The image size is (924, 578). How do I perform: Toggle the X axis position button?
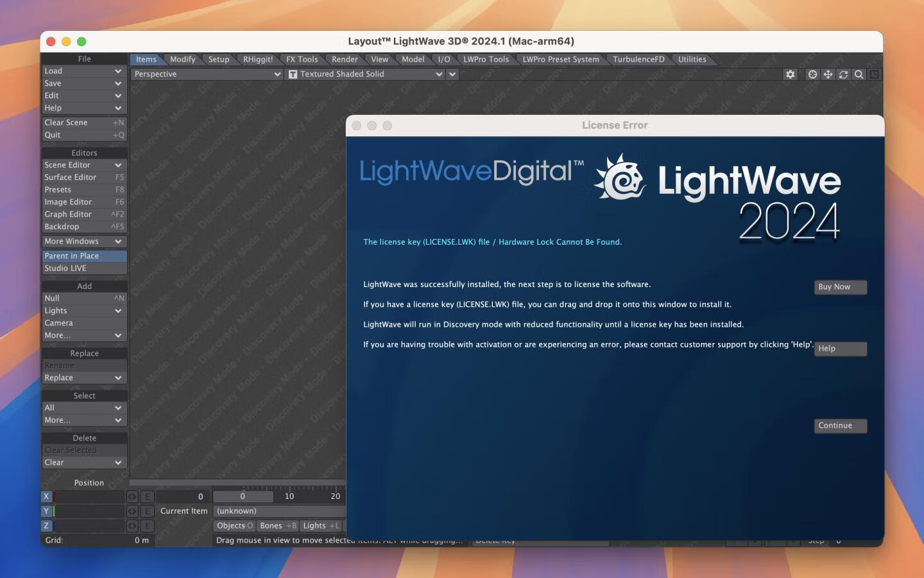46,496
